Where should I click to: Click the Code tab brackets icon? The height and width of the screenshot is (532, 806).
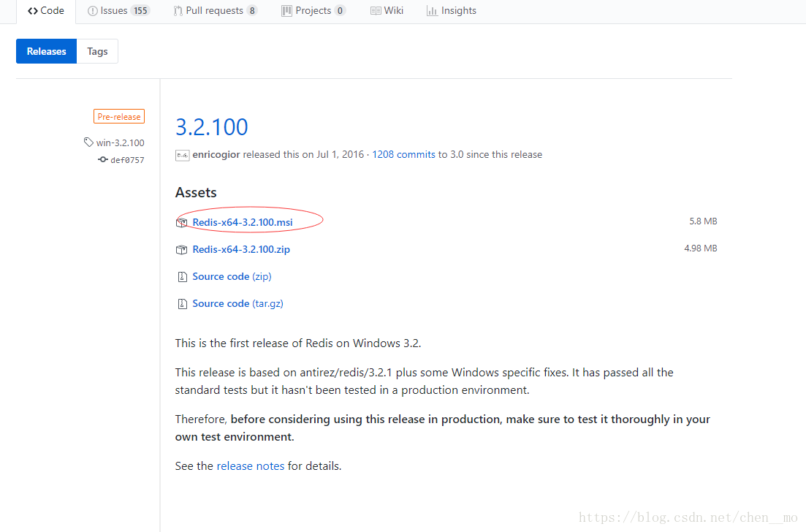tap(33, 11)
